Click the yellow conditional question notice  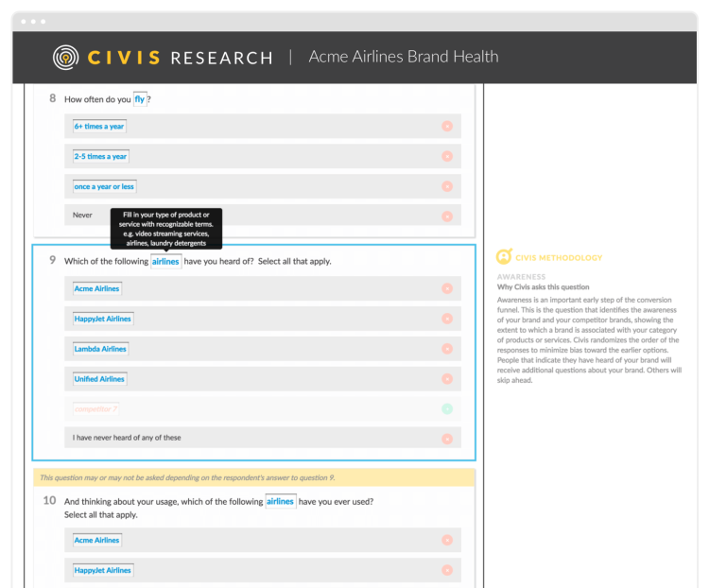[254, 477]
